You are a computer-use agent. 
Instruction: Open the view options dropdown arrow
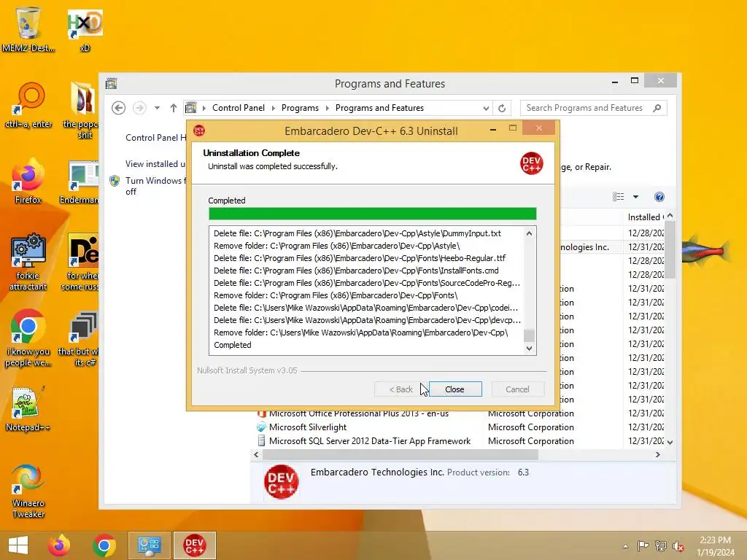[x=635, y=197]
